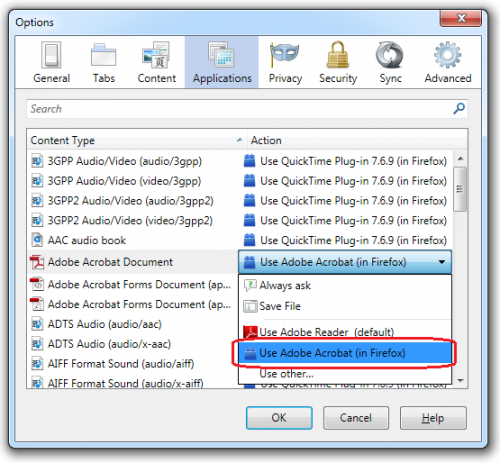500x463 pixels.
Task: Click the Always ask question icon
Action: 250,285
